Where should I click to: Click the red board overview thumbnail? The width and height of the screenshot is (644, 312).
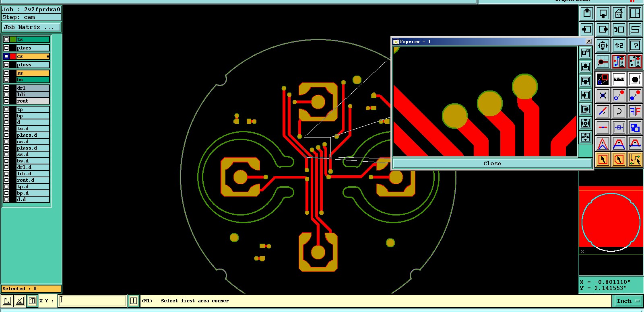click(x=611, y=220)
